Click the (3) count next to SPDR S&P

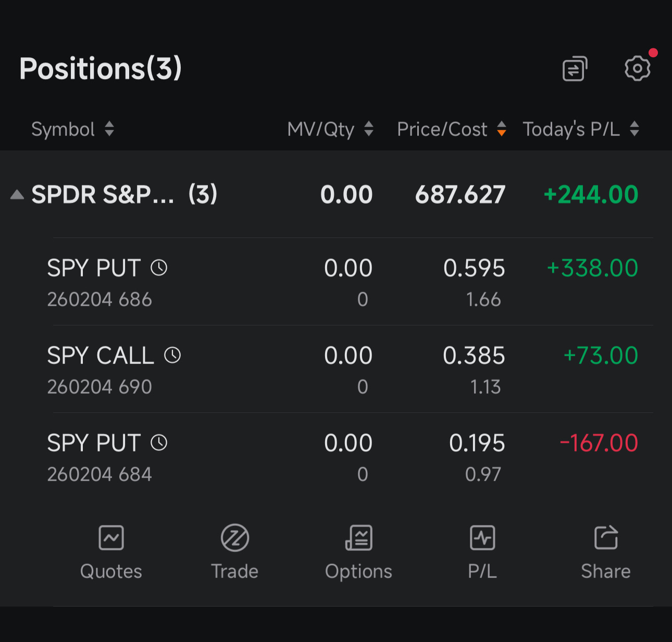tap(203, 194)
